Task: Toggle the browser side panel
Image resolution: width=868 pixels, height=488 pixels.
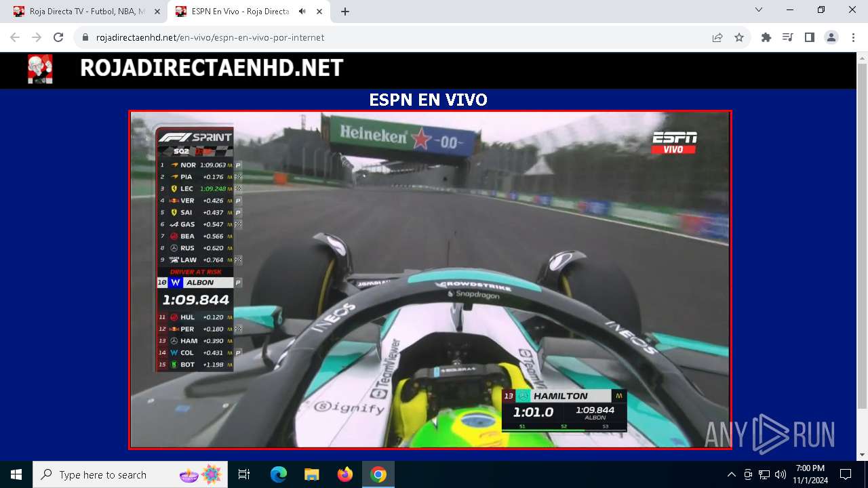Action: [x=810, y=37]
